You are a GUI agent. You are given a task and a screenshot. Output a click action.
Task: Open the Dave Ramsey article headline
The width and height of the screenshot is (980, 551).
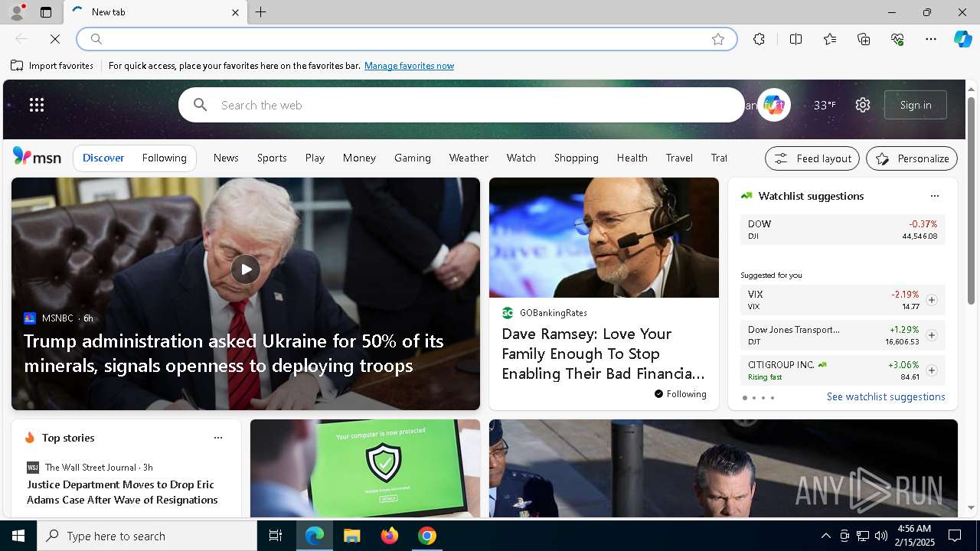click(603, 354)
